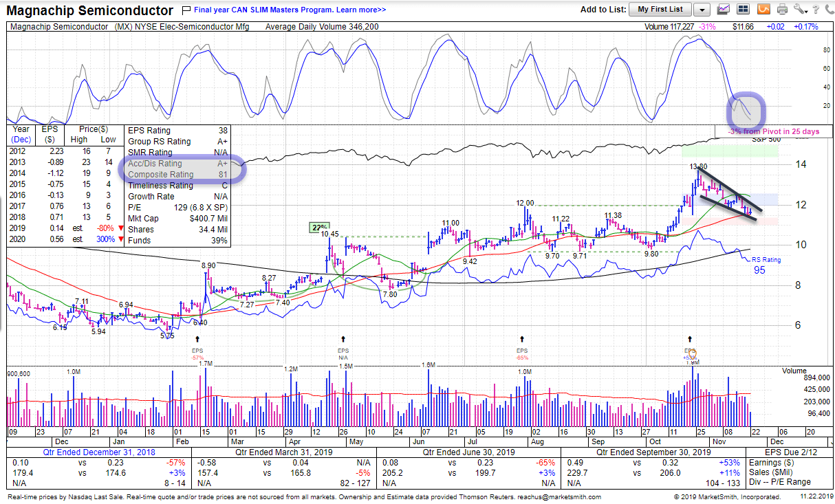Click the 5.75 low price label
The image size is (835, 504).
pyautogui.click(x=167, y=336)
